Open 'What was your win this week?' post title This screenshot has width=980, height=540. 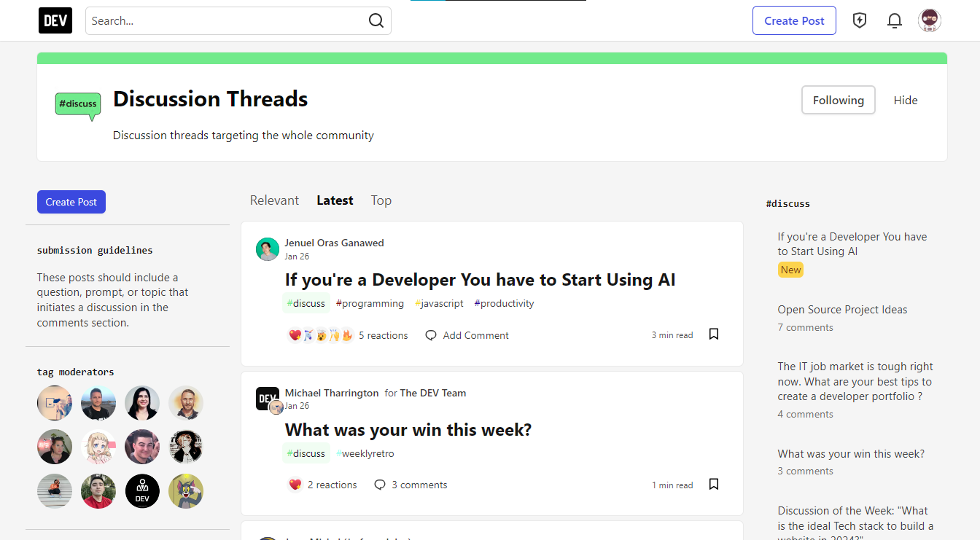click(408, 430)
